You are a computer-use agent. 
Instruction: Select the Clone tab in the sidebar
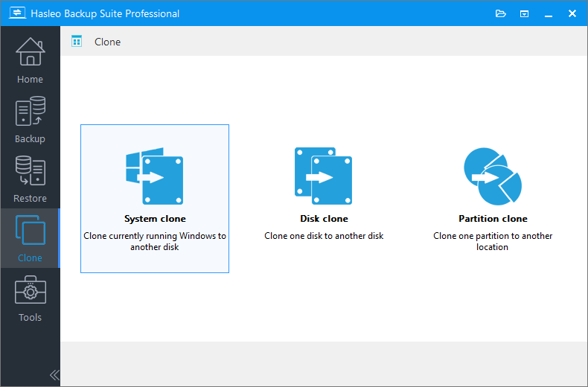pyautogui.click(x=30, y=238)
